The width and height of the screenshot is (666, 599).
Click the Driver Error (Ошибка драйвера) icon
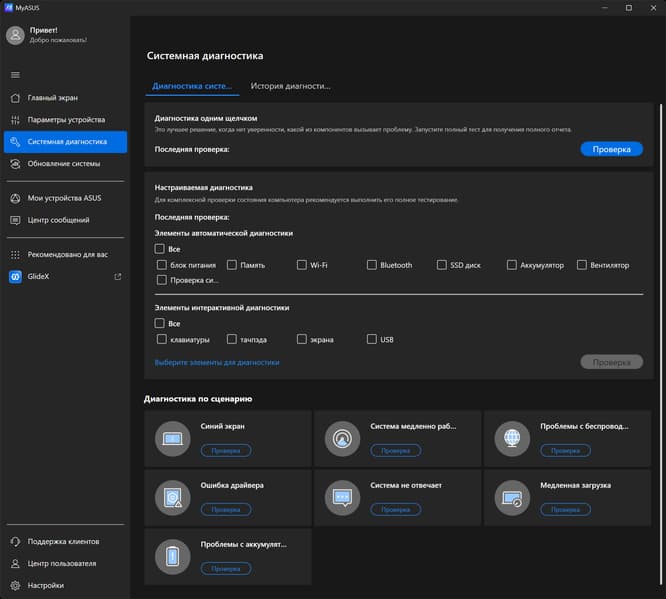tap(173, 497)
